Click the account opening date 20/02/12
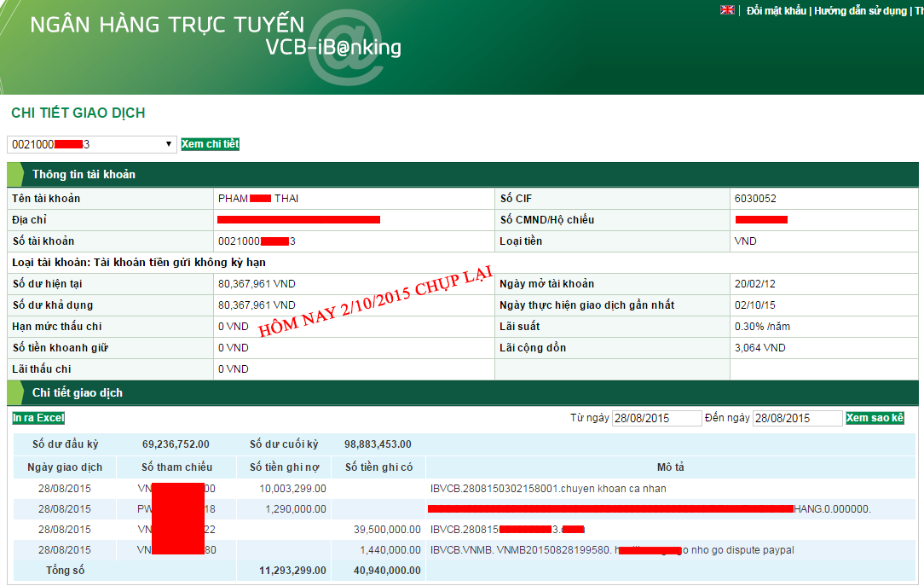 (755, 283)
